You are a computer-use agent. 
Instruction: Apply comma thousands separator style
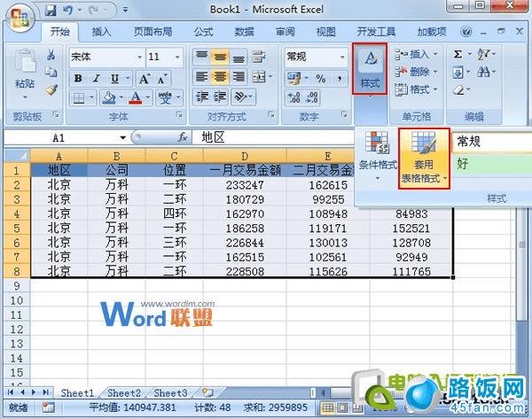(x=340, y=79)
